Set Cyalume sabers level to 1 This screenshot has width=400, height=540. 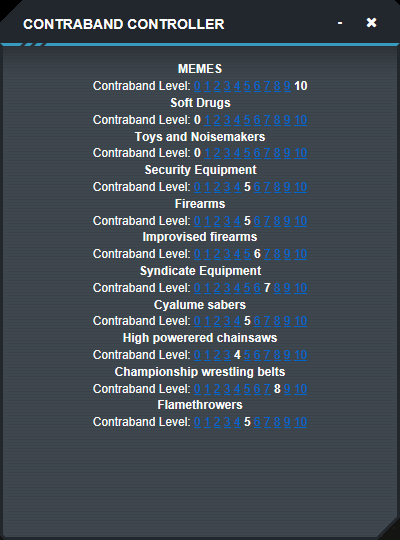click(x=207, y=321)
